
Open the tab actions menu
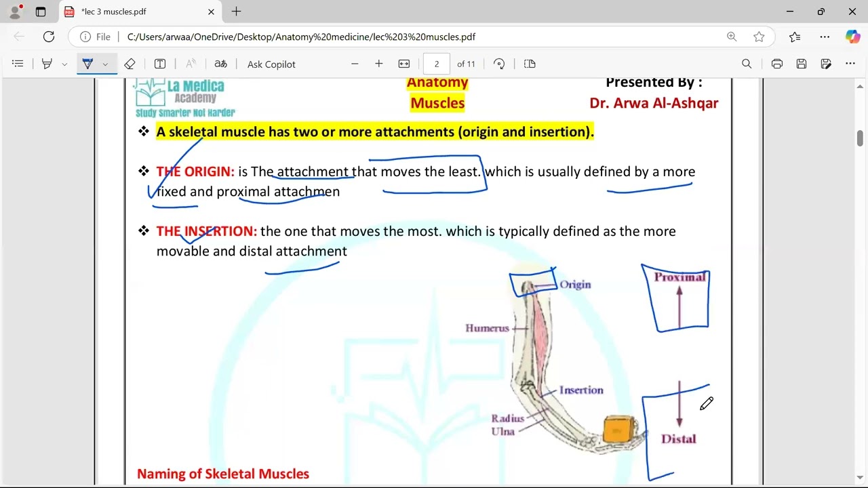click(41, 12)
